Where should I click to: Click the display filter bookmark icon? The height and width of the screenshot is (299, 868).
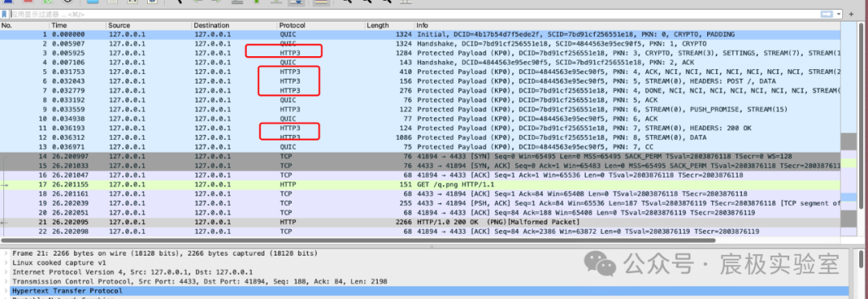pos(5,14)
